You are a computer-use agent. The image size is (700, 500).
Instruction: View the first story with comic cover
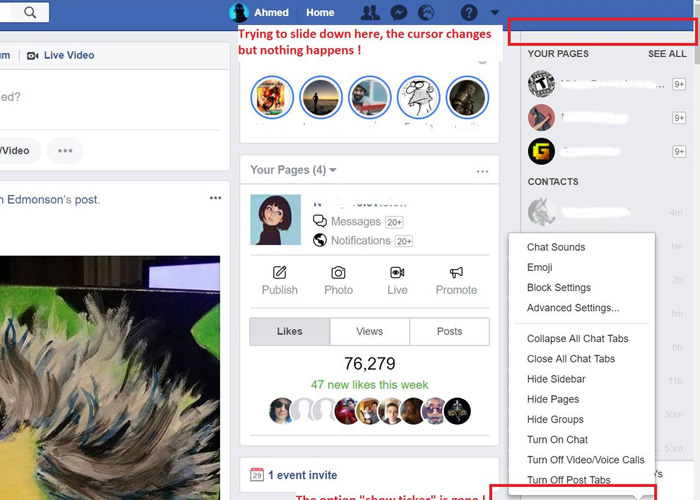(x=272, y=97)
